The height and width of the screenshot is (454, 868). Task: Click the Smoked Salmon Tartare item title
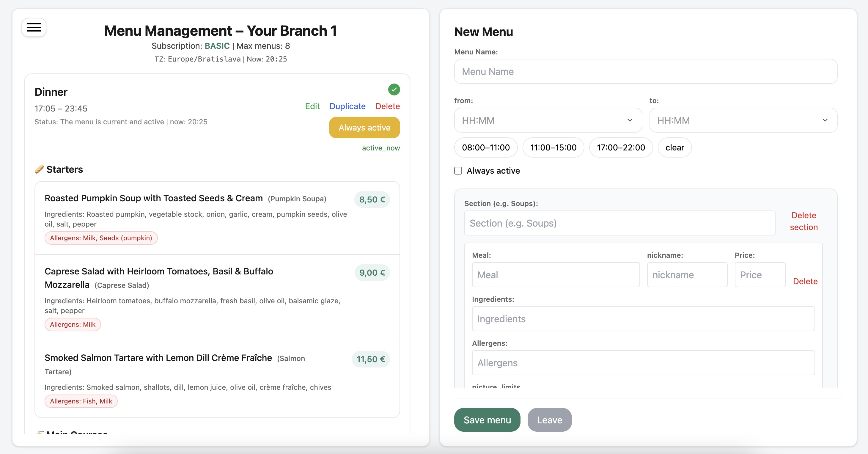click(158, 358)
